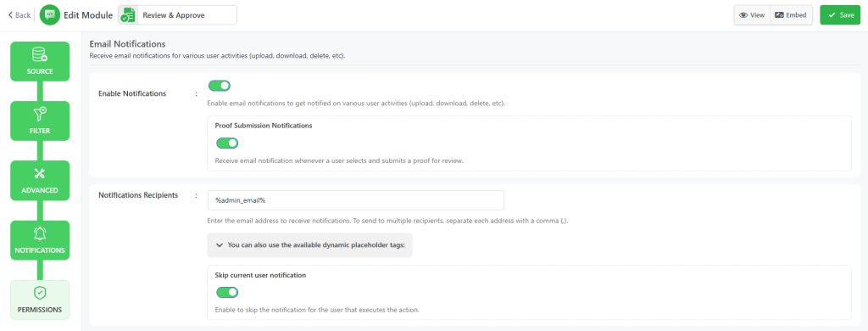Click the Notifications Recipients label
Screen dimensions: 868x331
click(x=138, y=195)
